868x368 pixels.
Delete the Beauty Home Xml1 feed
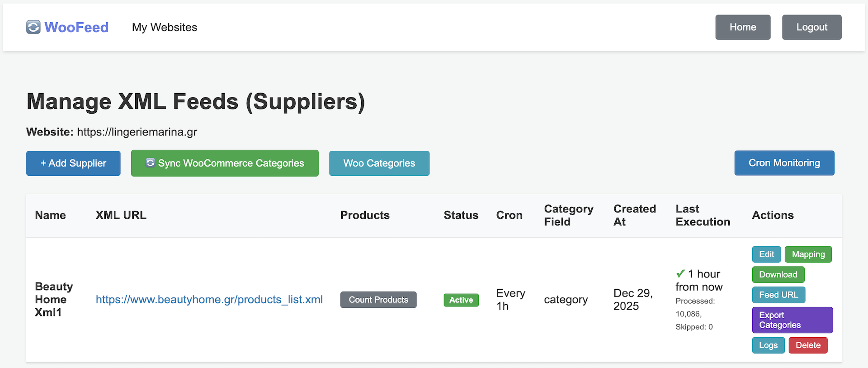808,345
